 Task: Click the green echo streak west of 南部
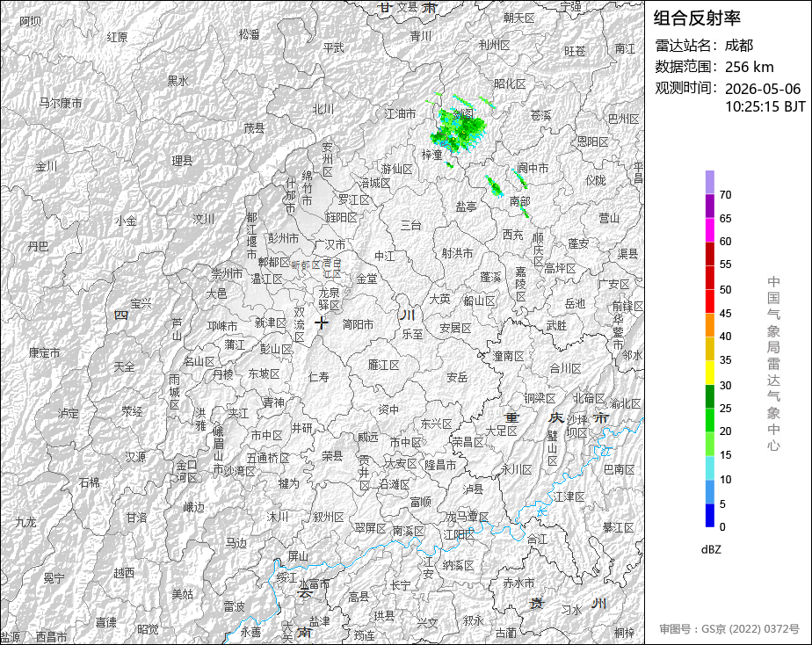[494, 186]
